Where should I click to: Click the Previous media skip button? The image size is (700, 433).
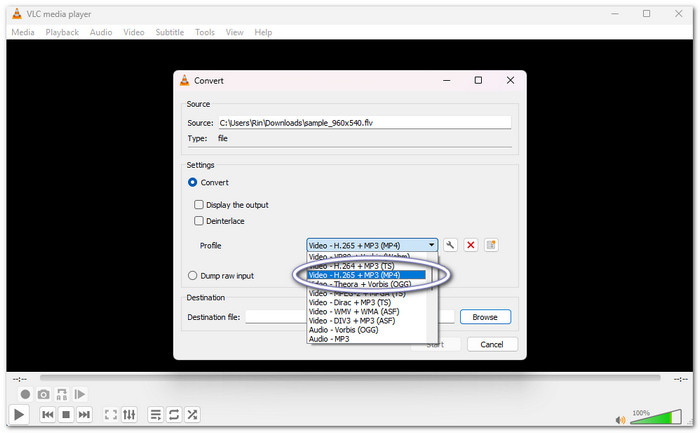click(48, 415)
